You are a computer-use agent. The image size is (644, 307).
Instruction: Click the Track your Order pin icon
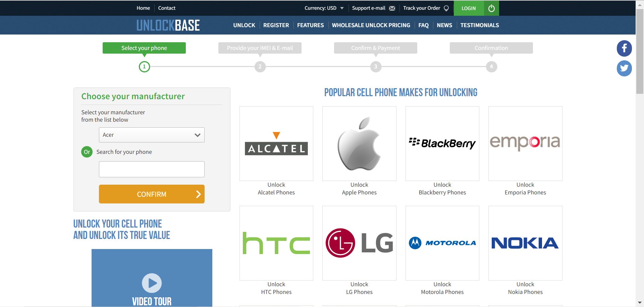coord(446,8)
